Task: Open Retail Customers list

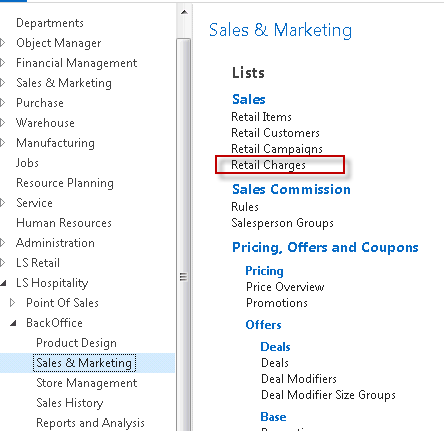Action: [275, 133]
